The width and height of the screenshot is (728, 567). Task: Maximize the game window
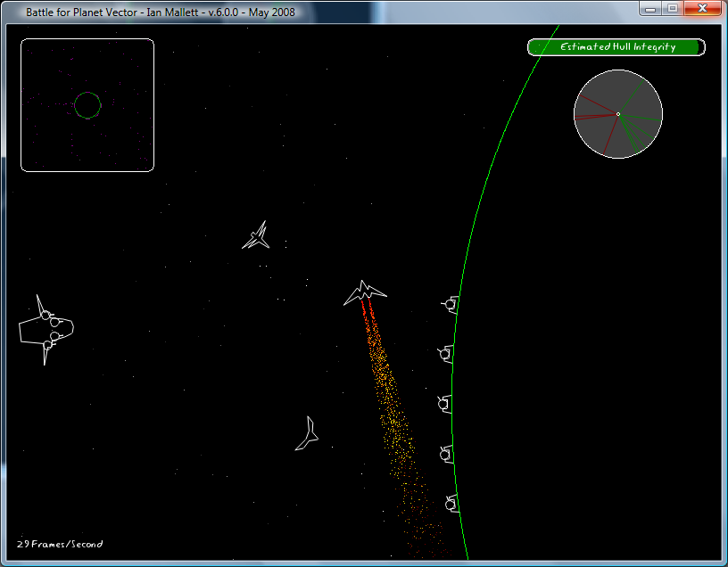[673, 9]
